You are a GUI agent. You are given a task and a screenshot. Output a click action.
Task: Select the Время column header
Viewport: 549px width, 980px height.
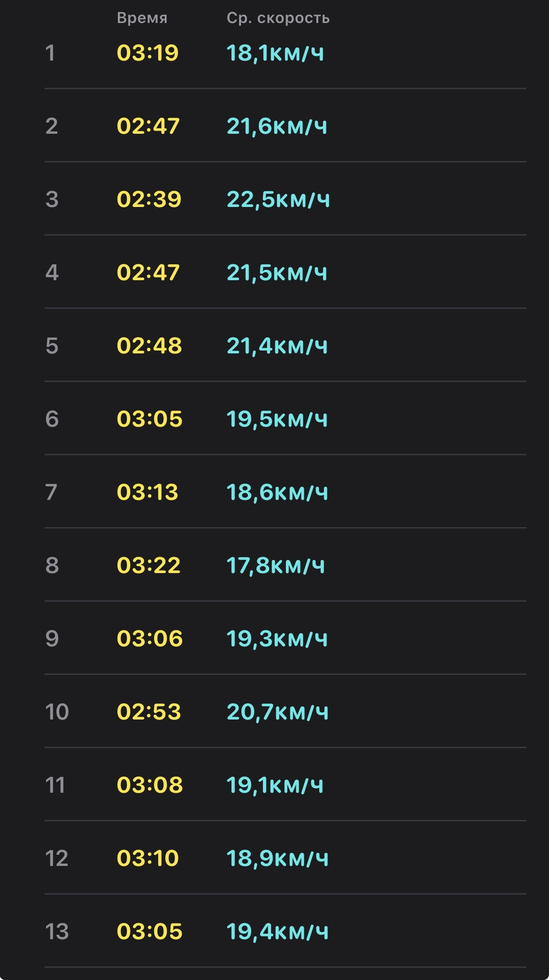click(142, 18)
